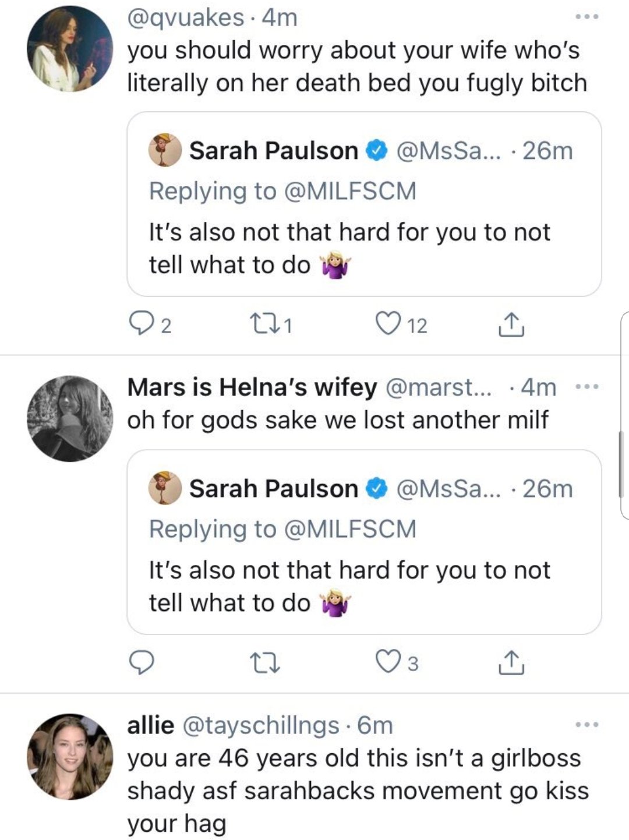Open the @MILFSCM mention in first quoted tweet
The image size is (629, 840).
point(349,191)
